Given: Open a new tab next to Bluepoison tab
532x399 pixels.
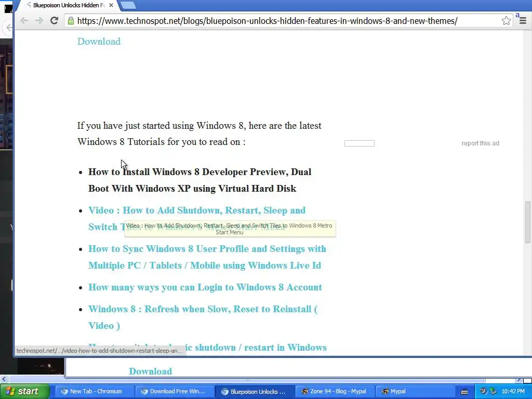Looking at the screenshot, I should [x=128, y=5].
